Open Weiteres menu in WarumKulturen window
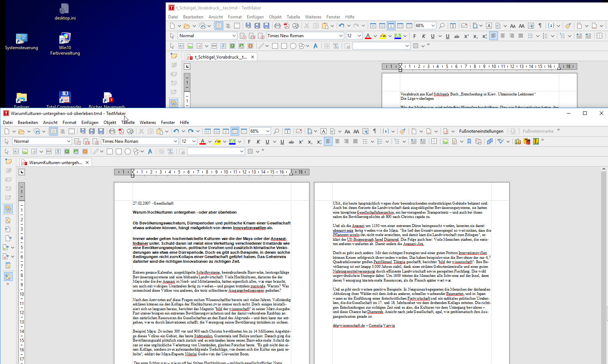The image size is (608, 364). pyautogui.click(x=148, y=123)
